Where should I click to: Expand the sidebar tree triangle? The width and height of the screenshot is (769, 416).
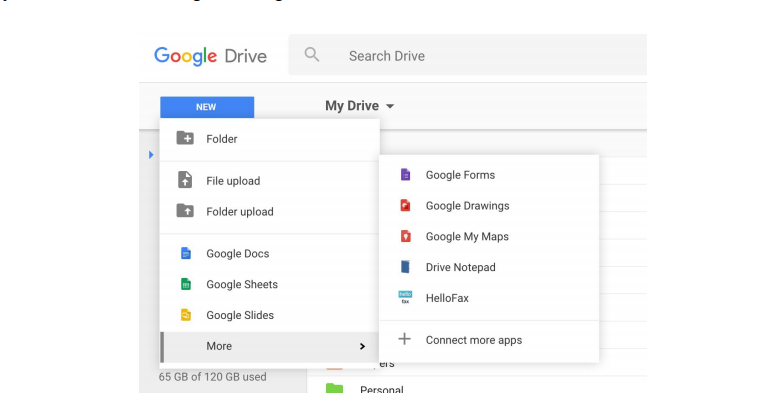152,154
